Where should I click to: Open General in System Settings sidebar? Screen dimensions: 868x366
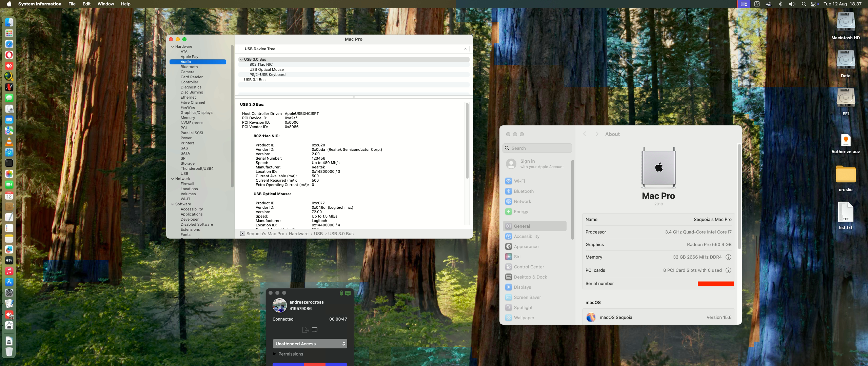pos(535,226)
